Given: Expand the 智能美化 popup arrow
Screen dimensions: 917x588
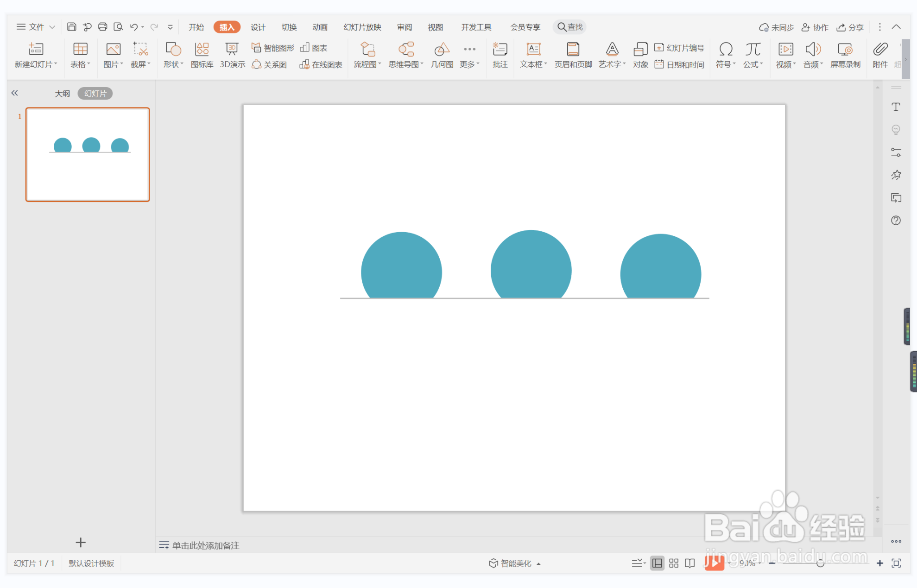Looking at the screenshot, I should click(x=538, y=563).
